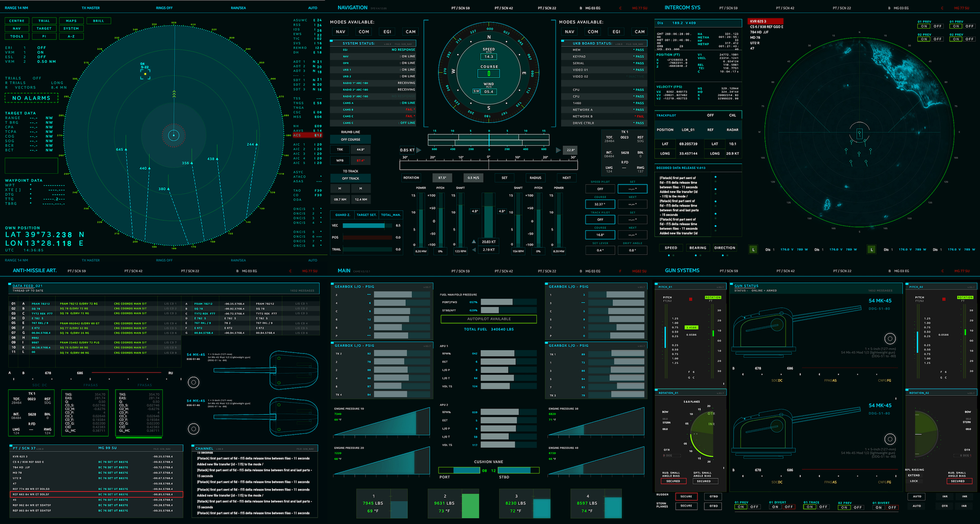The image size is (980, 524).
Task: Click LOCK under RPL RIGGING
Action: pyautogui.click(x=914, y=481)
